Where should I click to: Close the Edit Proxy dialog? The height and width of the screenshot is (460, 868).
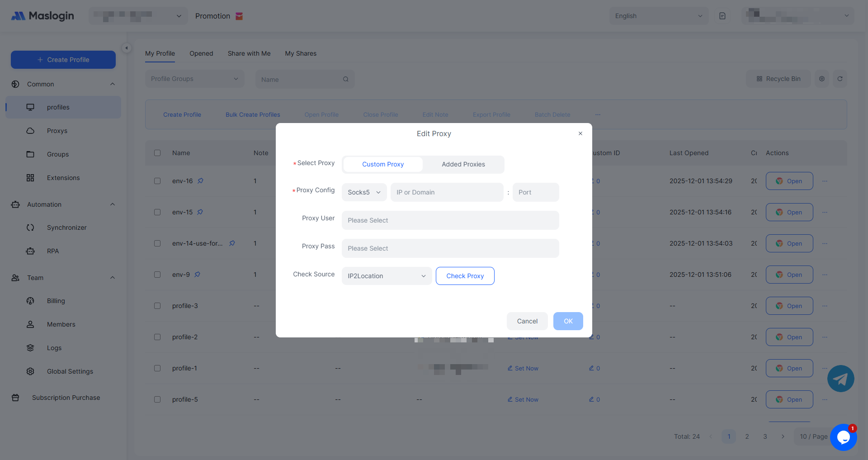pos(580,133)
